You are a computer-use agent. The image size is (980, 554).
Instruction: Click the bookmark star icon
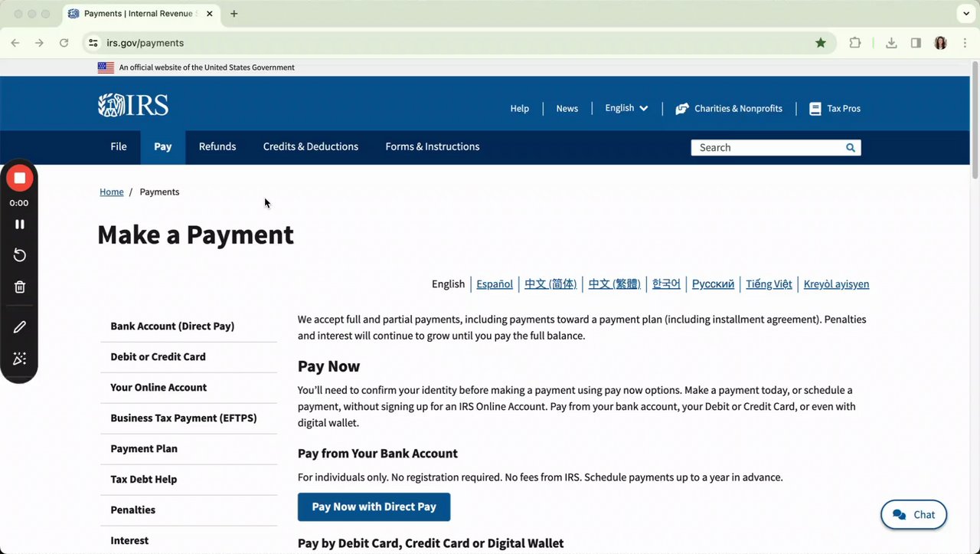click(821, 43)
